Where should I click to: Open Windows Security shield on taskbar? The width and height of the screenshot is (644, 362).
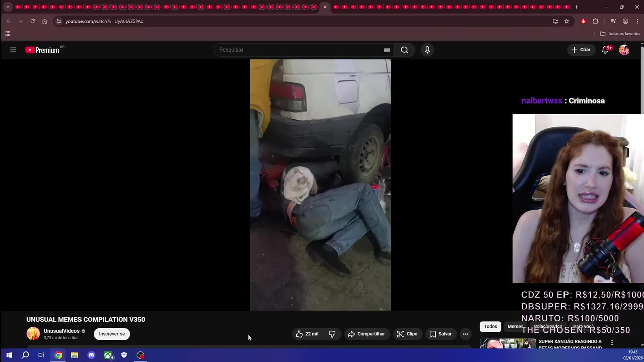coord(124,355)
